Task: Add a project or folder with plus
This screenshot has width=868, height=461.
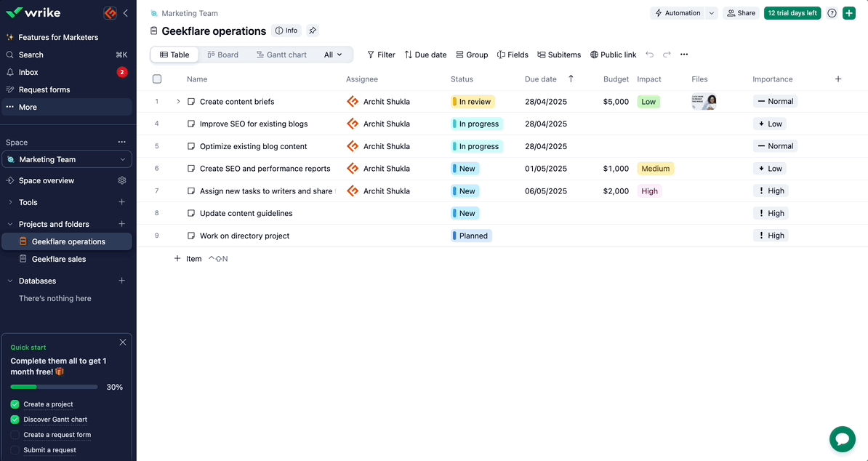Action: (x=122, y=224)
